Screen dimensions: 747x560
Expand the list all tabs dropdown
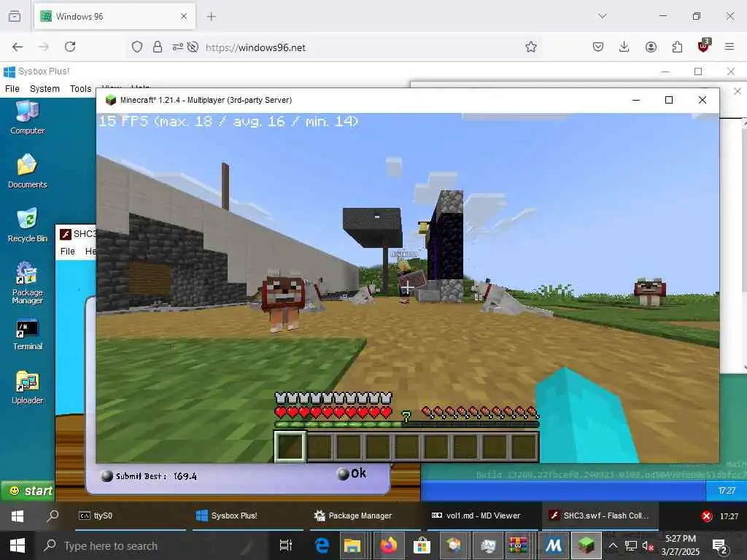pos(602,16)
